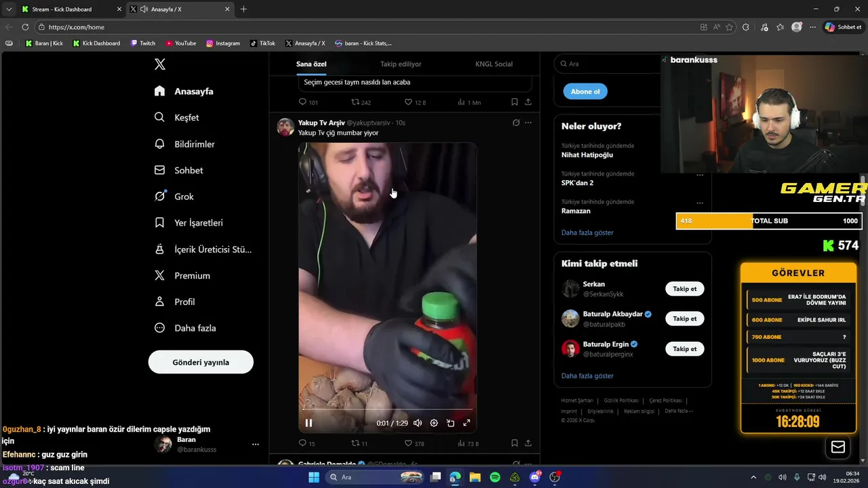Viewport: 868px width, 488px height.
Task: Click Daha fazla göster under trends
Action: tap(587, 232)
